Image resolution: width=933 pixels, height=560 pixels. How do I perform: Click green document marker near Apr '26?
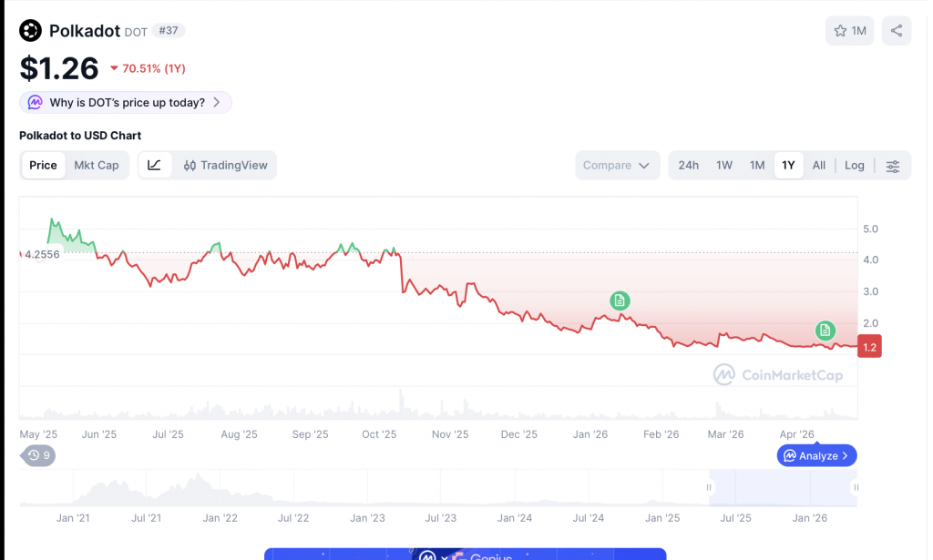click(x=825, y=330)
